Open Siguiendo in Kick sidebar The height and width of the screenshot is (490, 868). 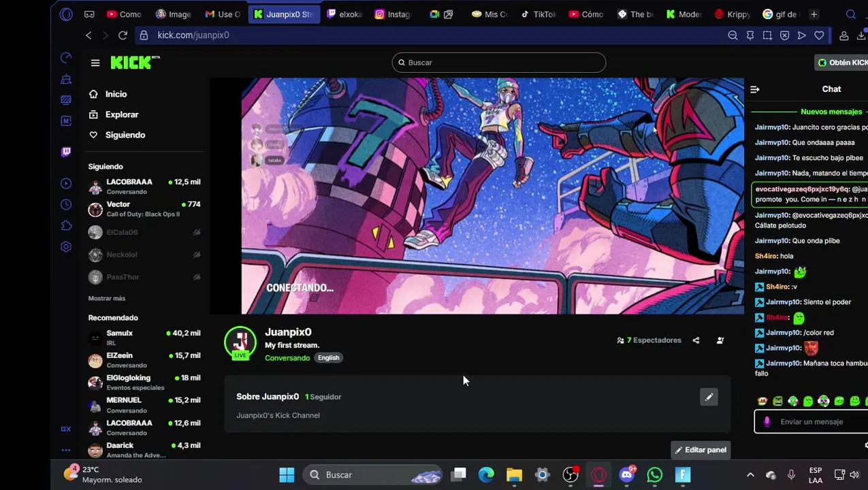117,135
